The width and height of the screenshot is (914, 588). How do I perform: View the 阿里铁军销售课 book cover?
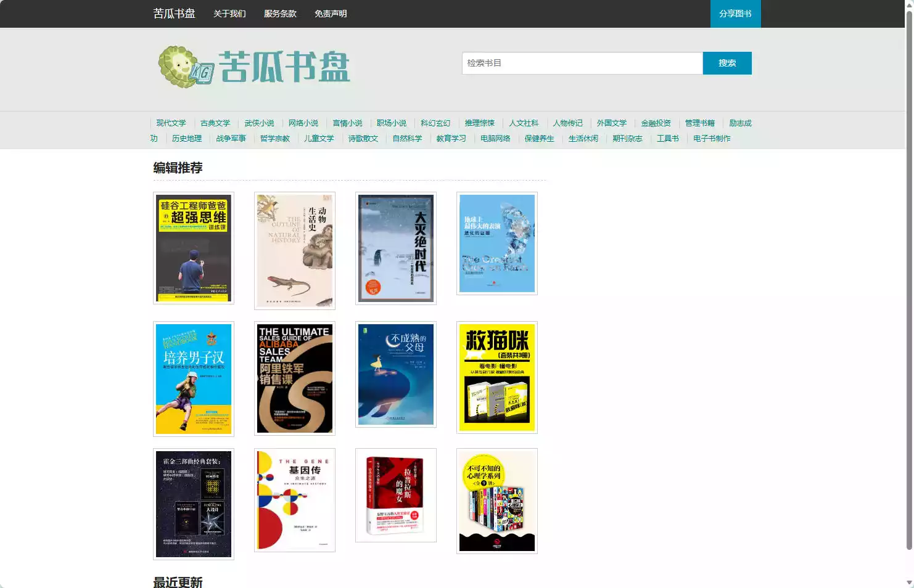point(295,379)
